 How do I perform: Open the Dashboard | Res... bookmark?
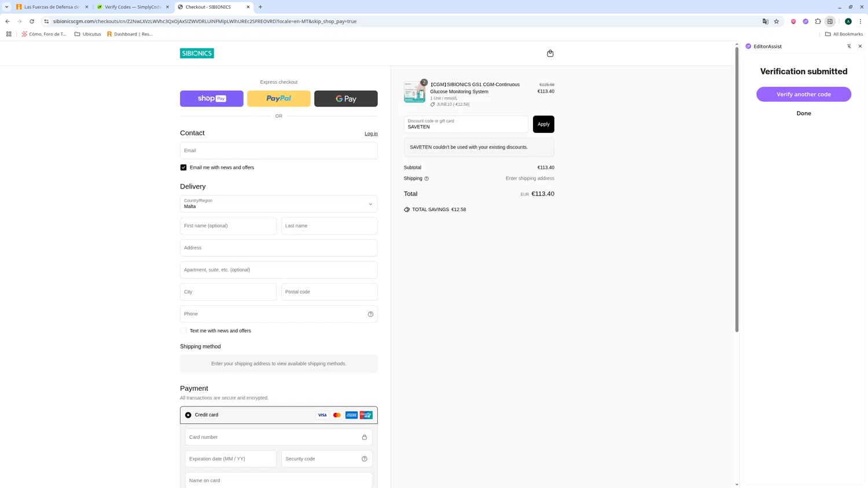(130, 34)
